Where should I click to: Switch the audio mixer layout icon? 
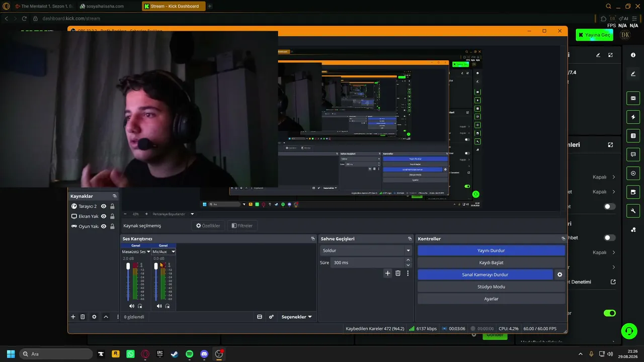[260, 317]
